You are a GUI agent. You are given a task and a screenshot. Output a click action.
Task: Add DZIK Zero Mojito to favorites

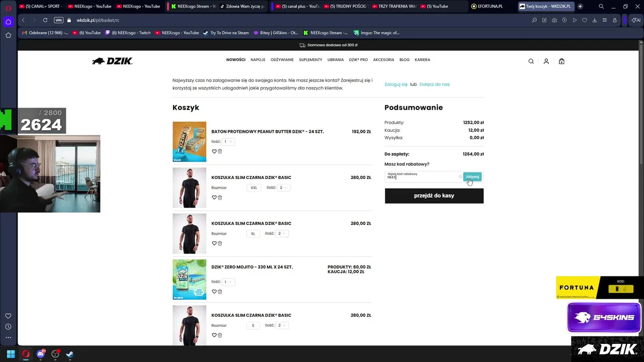pos(214,292)
